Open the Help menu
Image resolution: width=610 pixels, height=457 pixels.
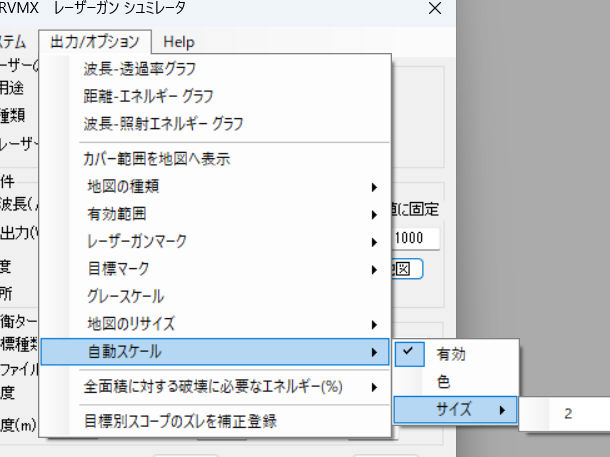[x=179, y=42]
